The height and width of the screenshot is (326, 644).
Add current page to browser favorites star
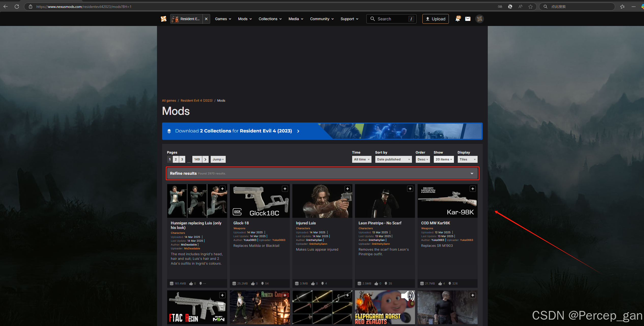(531, 7)
